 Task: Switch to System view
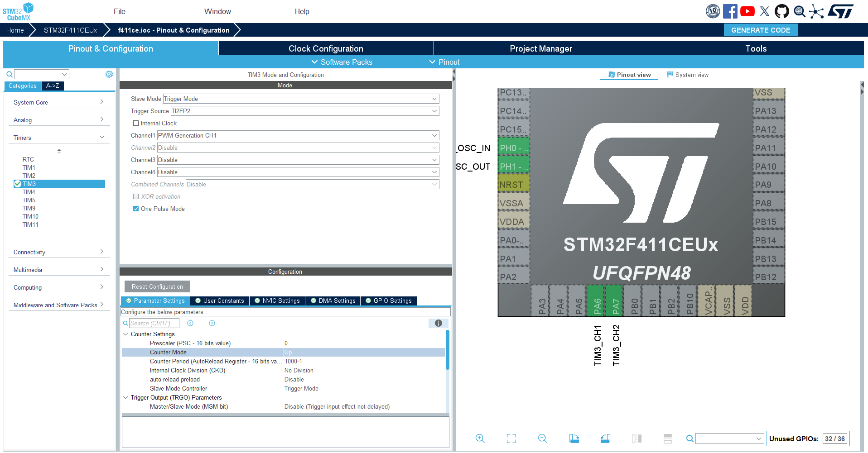tap(687, 75)
